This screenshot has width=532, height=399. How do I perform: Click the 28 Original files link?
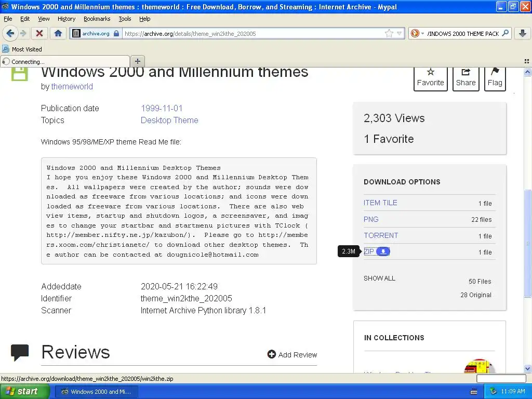[476, 295]
